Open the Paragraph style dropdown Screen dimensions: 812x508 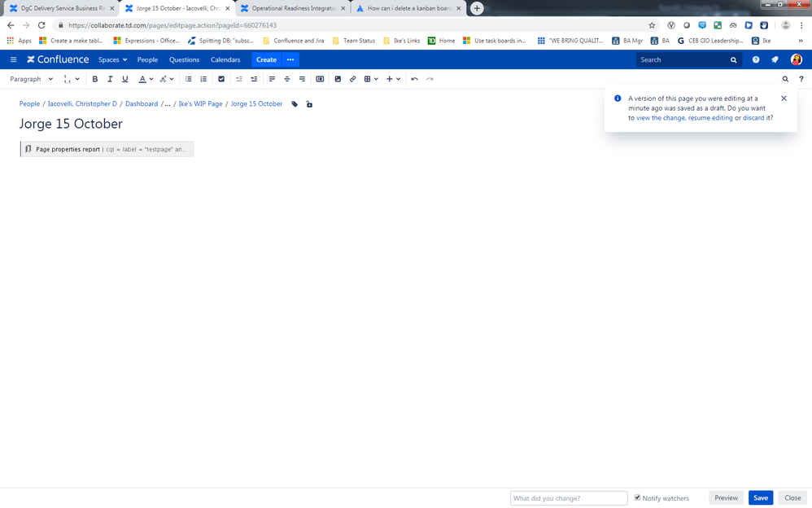pyautogui.click(x=31, y=79)
